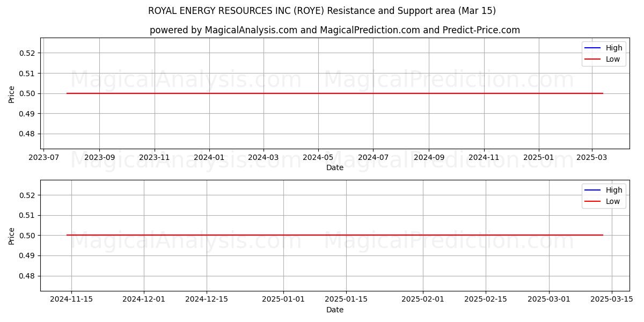Click the 2025-01 tick label in top chart
This screenshot has width=644, height=322.
(539, 157)
